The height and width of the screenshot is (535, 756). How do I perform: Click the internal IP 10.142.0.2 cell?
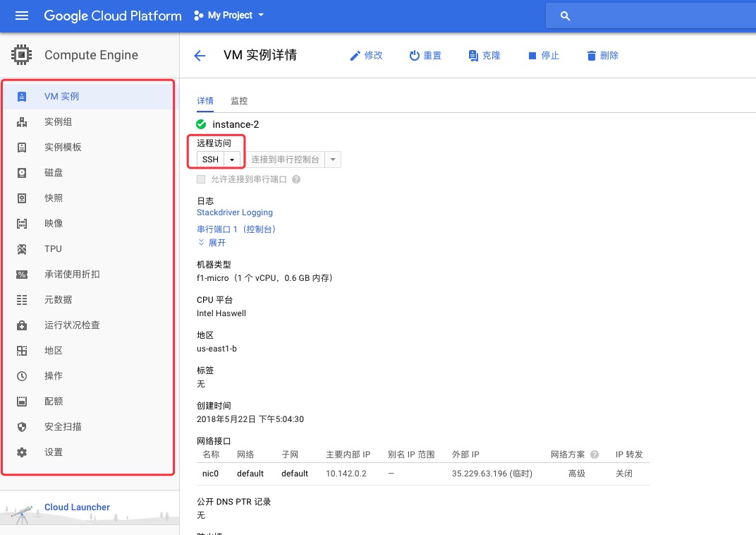[x=346, y=474]
